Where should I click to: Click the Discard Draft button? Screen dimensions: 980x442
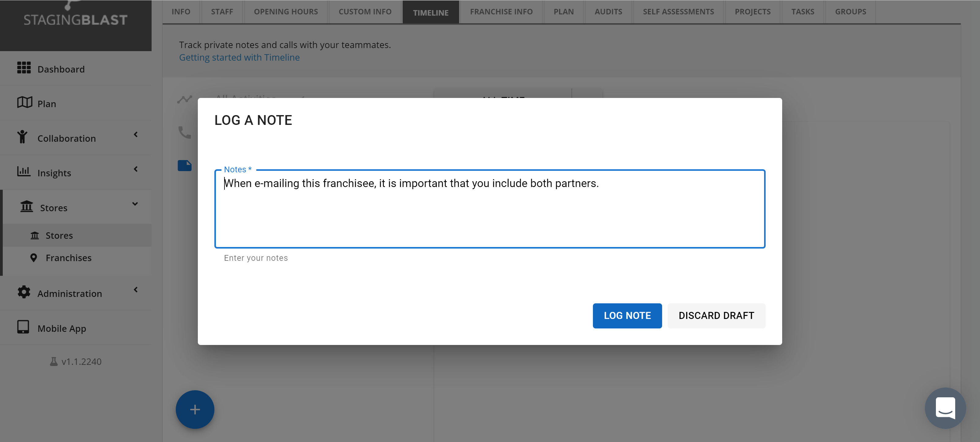point(716,316)
